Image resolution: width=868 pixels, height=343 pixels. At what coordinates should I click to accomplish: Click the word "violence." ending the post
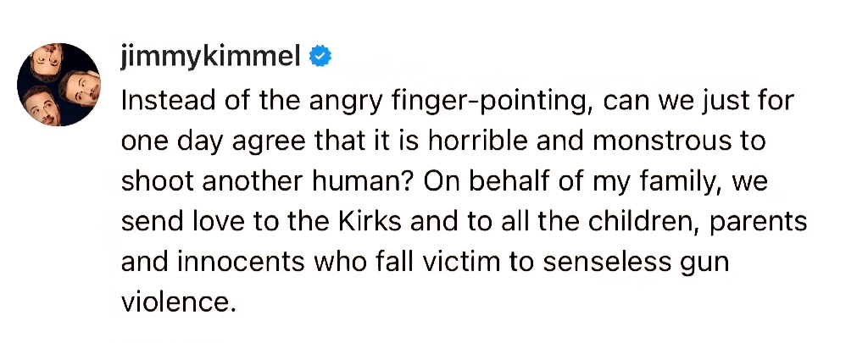pos(176,302)
